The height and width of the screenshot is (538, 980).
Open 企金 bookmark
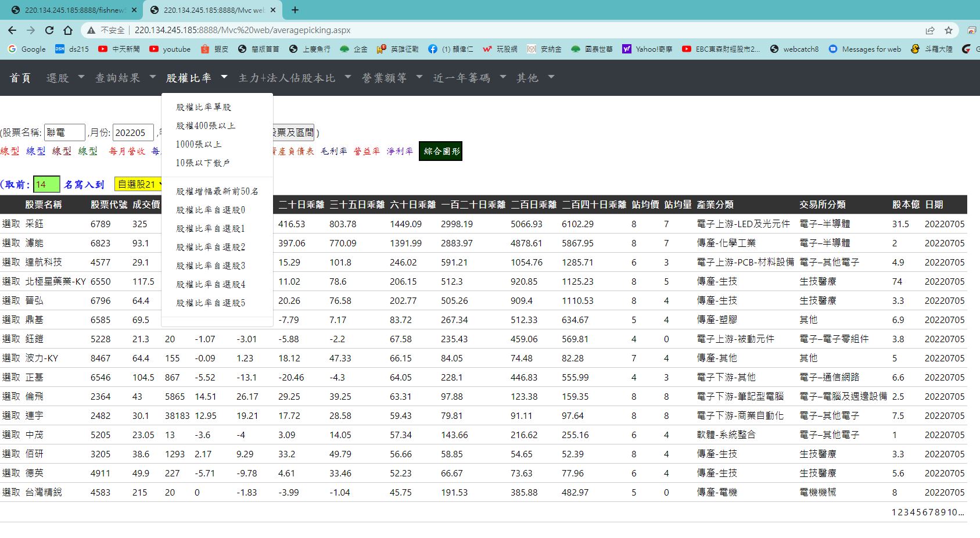354,49
